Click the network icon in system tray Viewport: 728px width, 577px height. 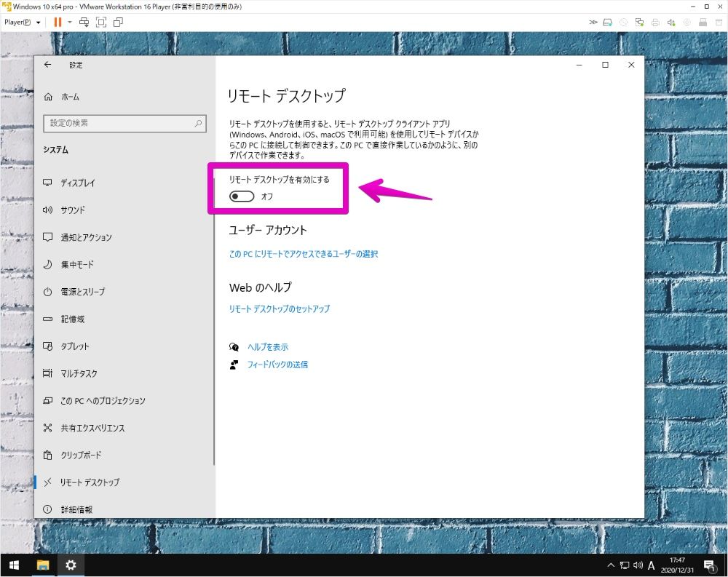coord(625,565)
